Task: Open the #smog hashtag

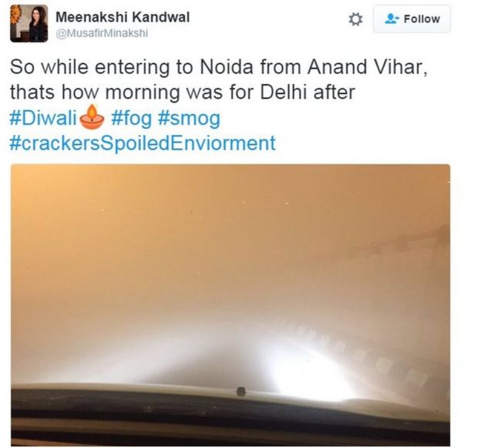Action: (x=189, y=119)
